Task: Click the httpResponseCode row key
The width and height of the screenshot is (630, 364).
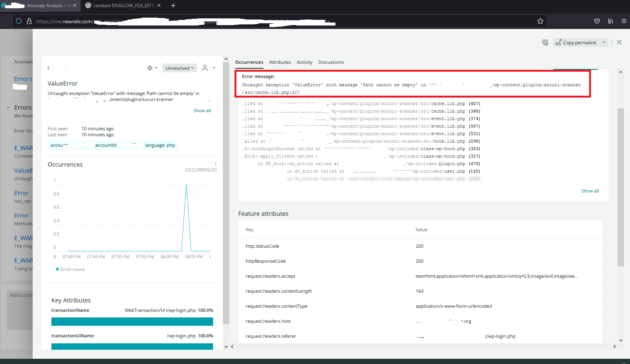Action: (x=266, y=261)
